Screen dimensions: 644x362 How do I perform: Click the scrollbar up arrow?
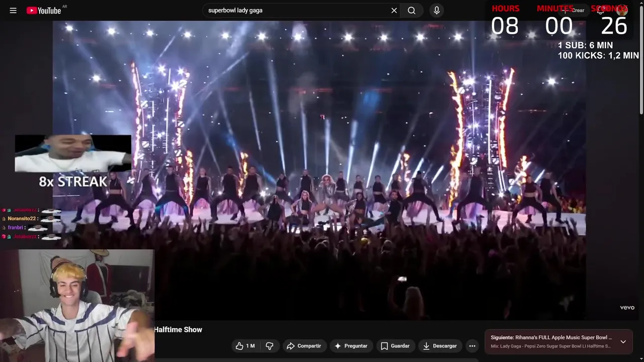coord(641,3)
